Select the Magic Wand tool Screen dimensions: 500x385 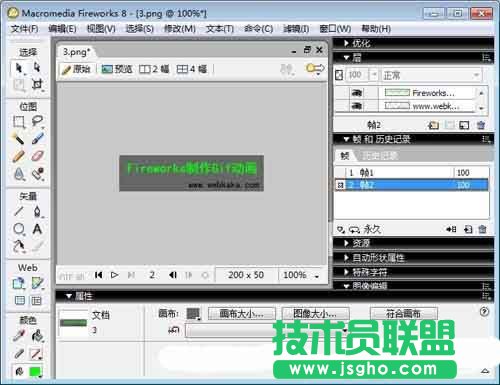coord(19,138)
